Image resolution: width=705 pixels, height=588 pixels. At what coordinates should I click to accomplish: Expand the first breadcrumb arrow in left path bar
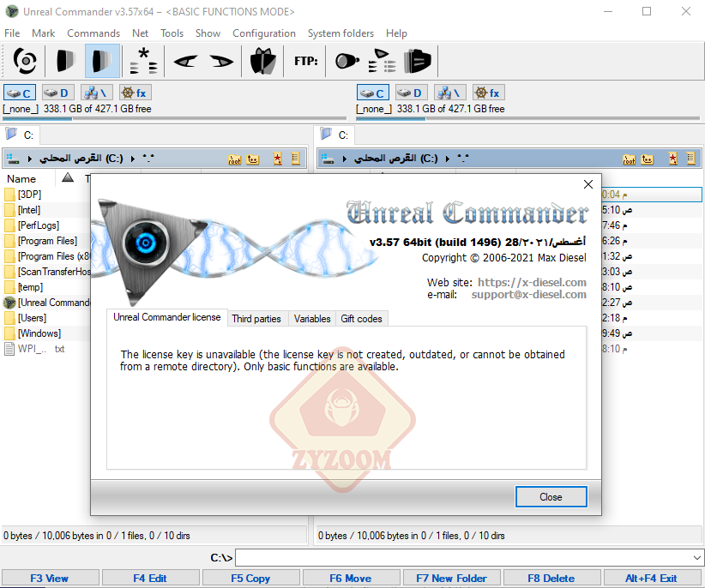pyautogui.click(x=30, y=159)
